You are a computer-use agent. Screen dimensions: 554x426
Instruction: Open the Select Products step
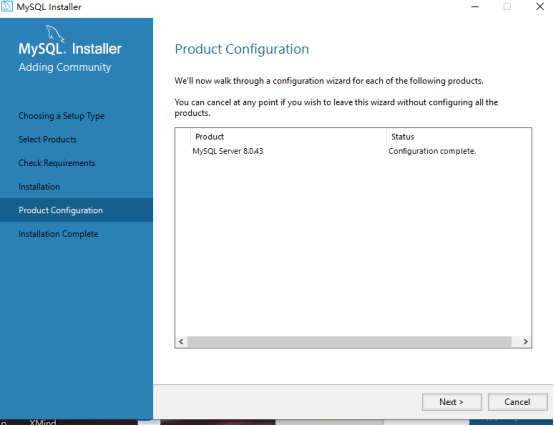point(47,140)
